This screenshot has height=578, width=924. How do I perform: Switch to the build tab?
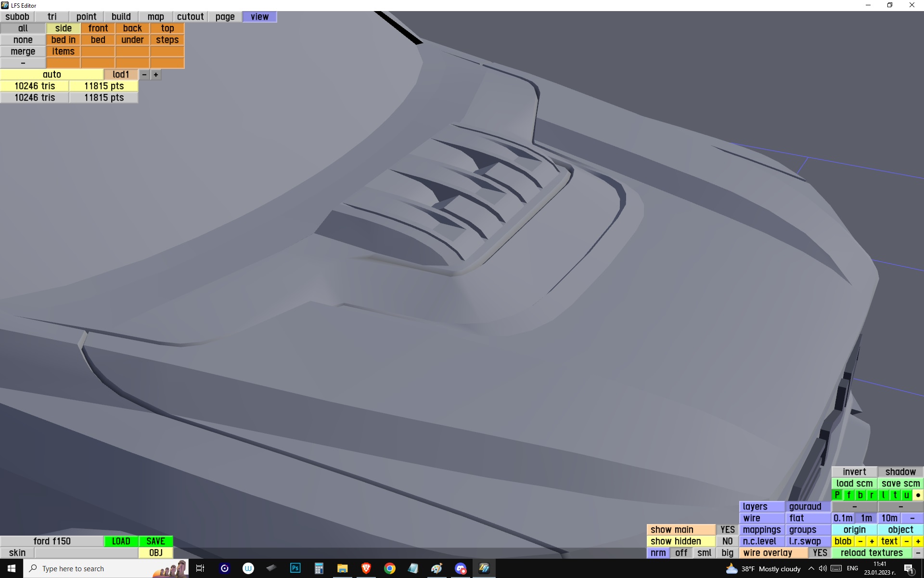121,17
